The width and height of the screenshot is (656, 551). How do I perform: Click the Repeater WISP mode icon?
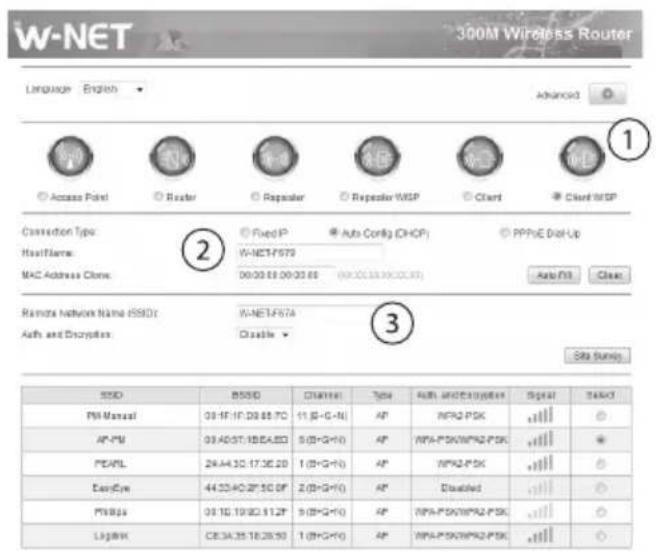point(377,157)
